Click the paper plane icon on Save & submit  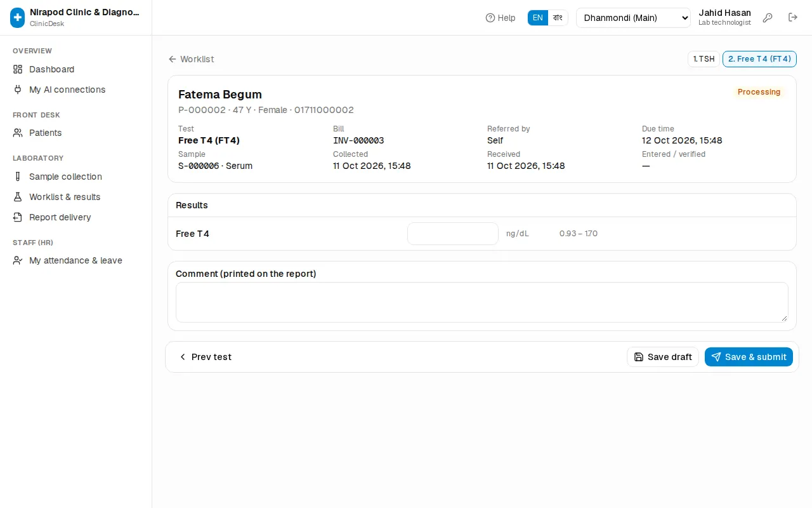(716, 357)
